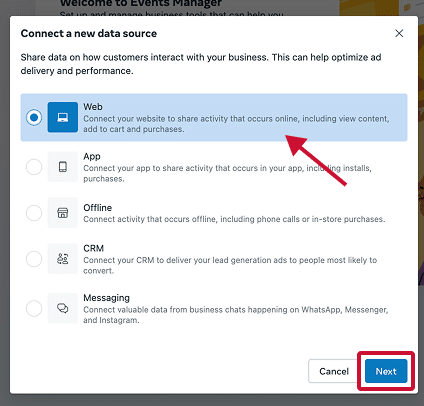Click the CRM option title

pyautogui.click(x=94, y=248)
